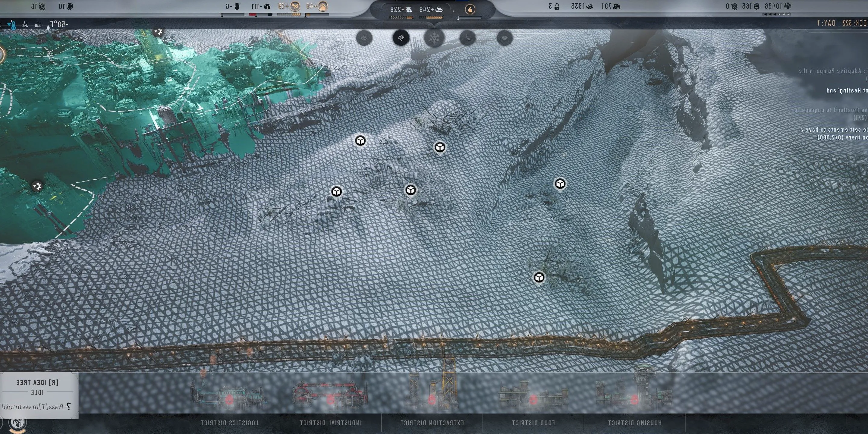Image resolution: width=868 pixels, height=434 pixels.
Task: Click the tension icon showing 16
Action: pyautogui.click(x=42, y=6)
